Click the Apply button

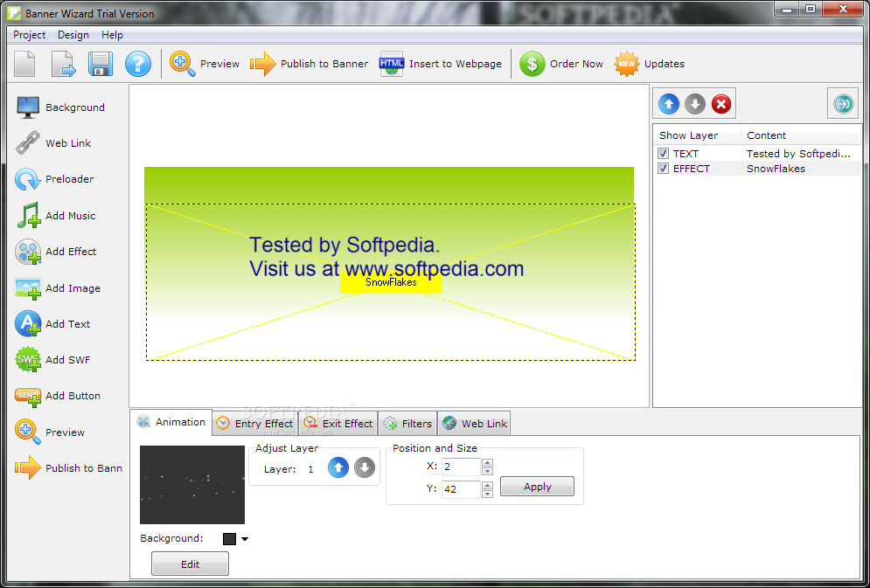click(x=537, y=487)
